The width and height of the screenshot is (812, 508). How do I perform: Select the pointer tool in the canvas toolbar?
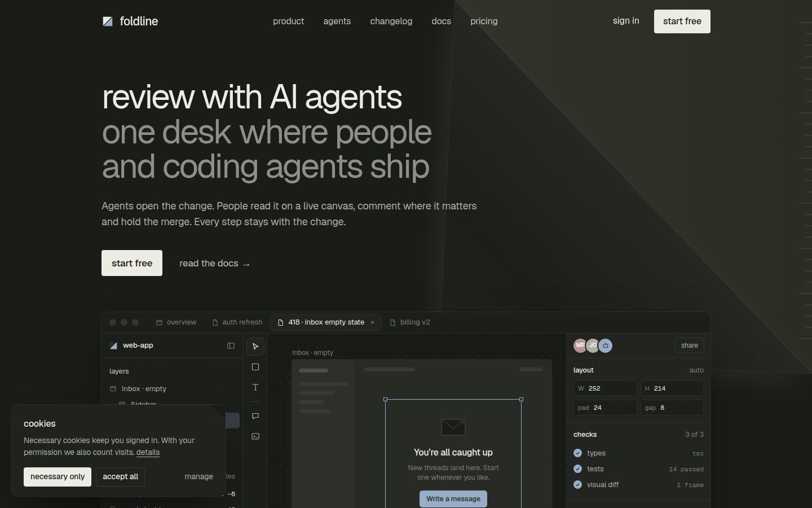(255, 347)
